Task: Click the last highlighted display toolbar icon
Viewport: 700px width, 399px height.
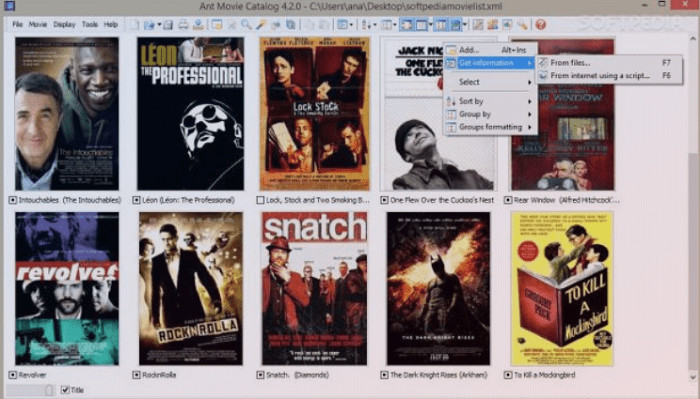Action: pos(455,25)
